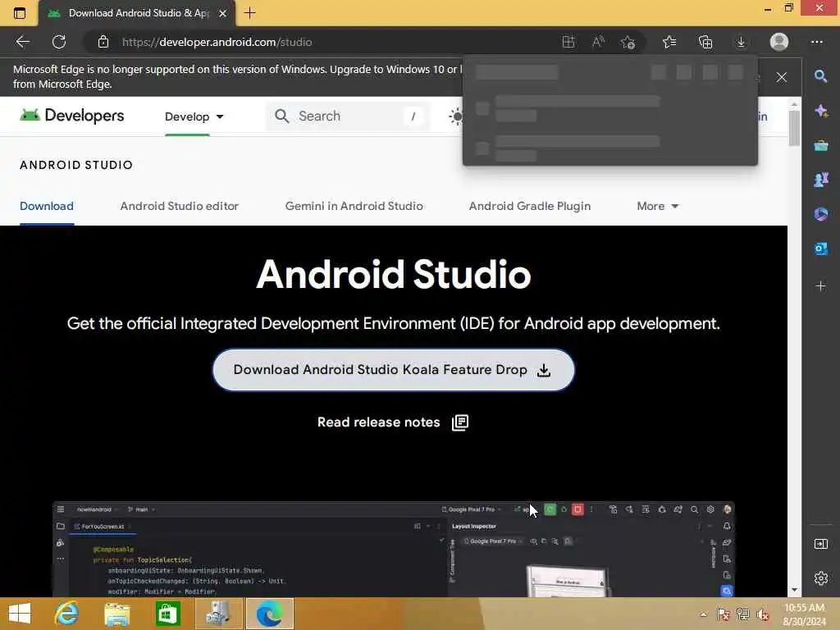Open sidebar settings gear
The height and width of the screenshot is (630, 840).
click(x=820, y=578)
